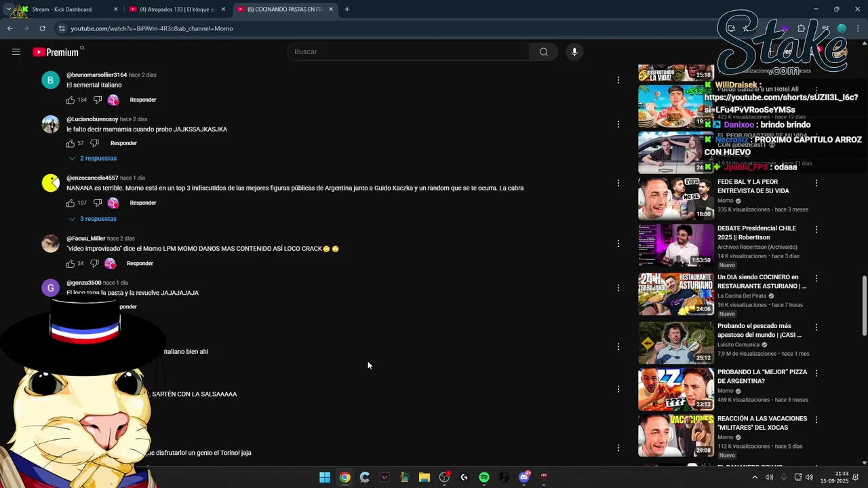Like the comment by @Lucianobuenosoy
The height and width of the screenshot is (488, 868).
click(71, 143)
